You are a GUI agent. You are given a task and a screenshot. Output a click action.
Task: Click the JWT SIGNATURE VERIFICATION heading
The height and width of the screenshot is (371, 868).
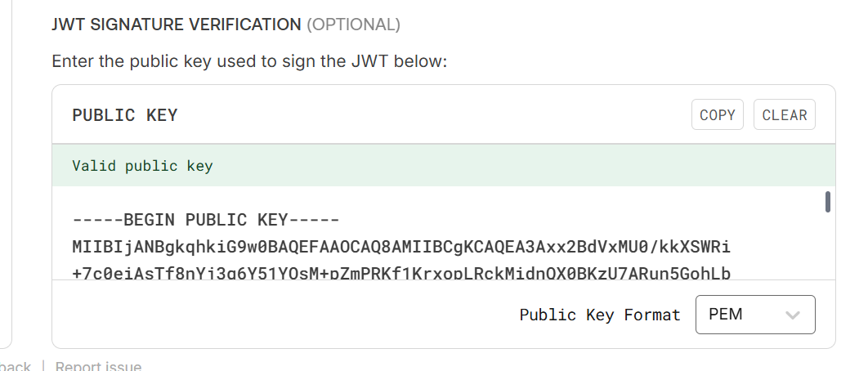pyautogui.click(x=177, y=25)
